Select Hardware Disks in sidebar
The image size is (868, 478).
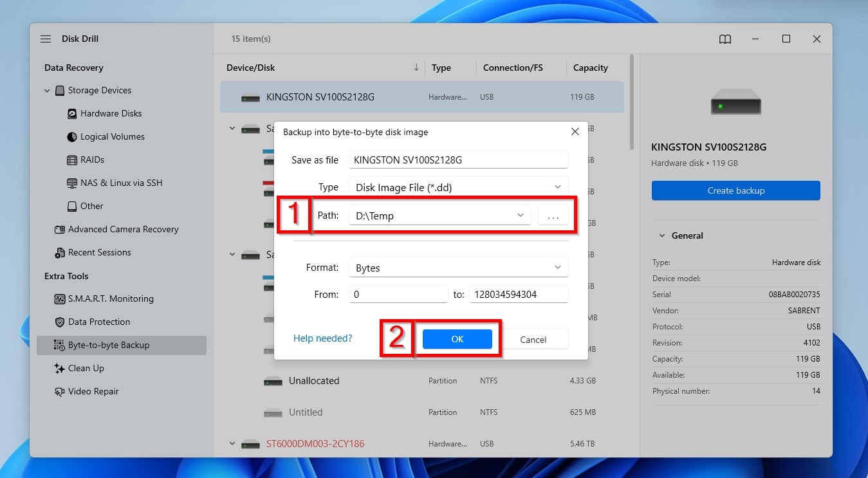click(x=111, y=114)
